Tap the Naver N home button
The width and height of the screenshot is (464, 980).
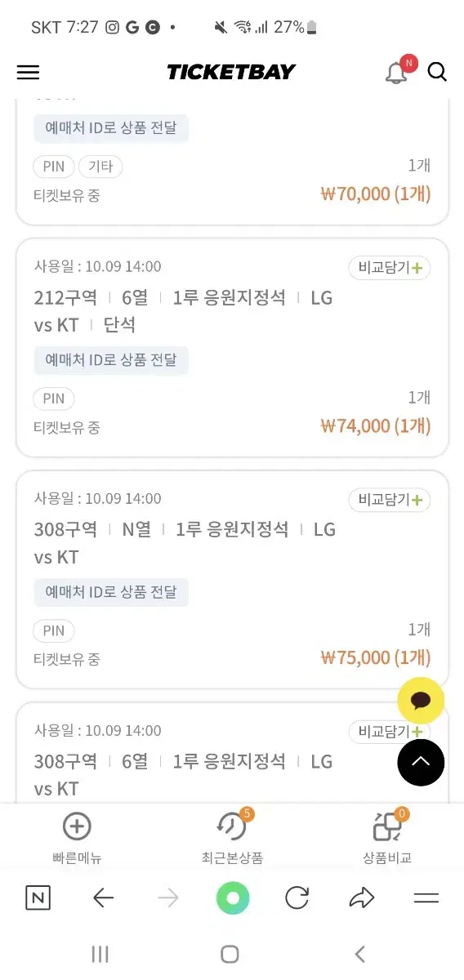pyautogui.click(x=38, y=898)
